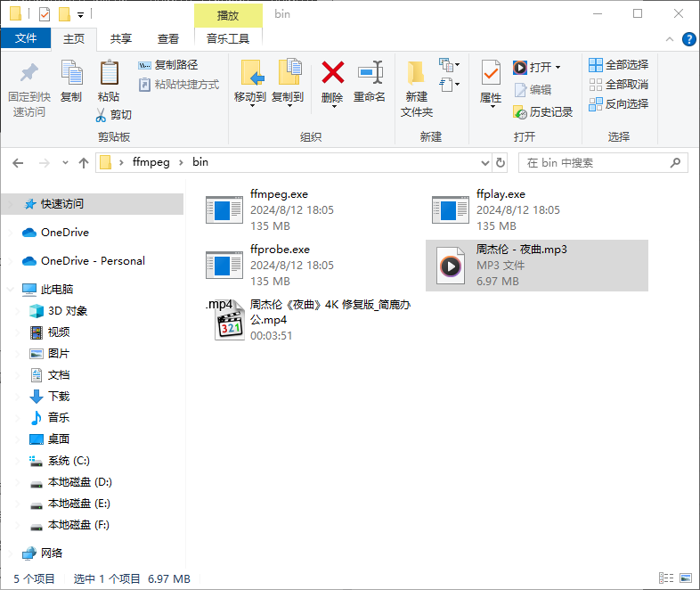
Task: Expand Easy access dropdown in New group
Action: (449, 84)
